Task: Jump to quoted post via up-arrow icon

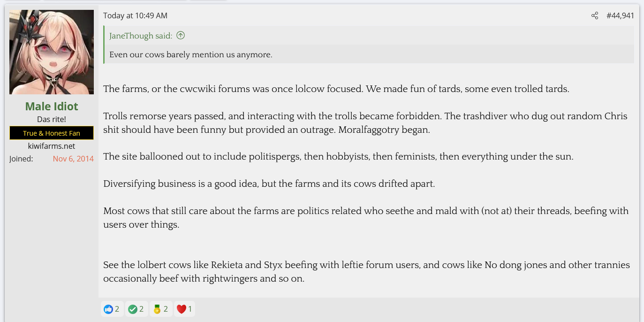Action: [x=181, y=36]
